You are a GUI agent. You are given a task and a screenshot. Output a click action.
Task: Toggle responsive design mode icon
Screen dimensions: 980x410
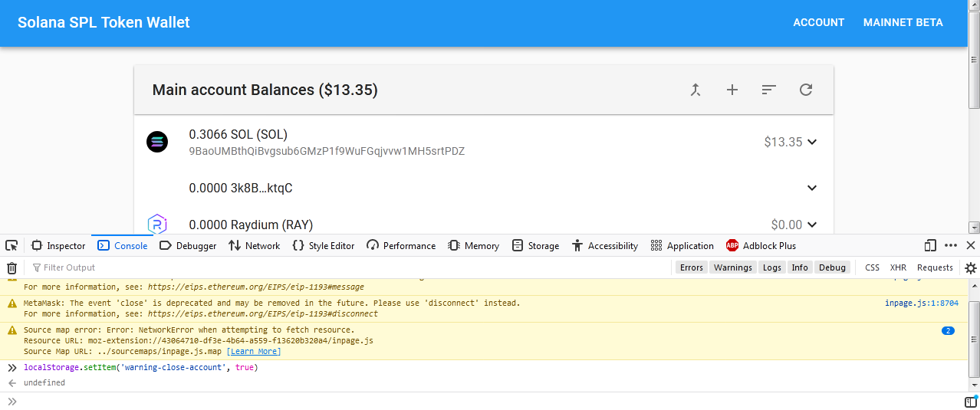click(931, 246)
